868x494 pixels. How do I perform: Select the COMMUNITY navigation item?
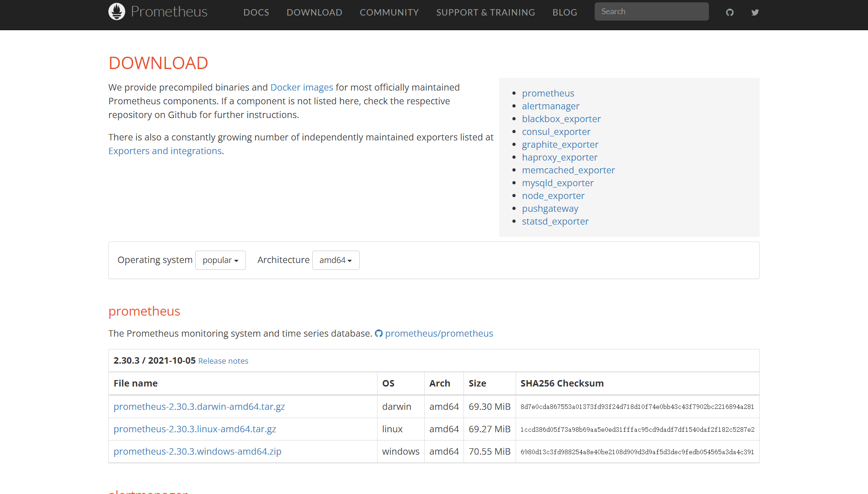[x=389, y=12]
